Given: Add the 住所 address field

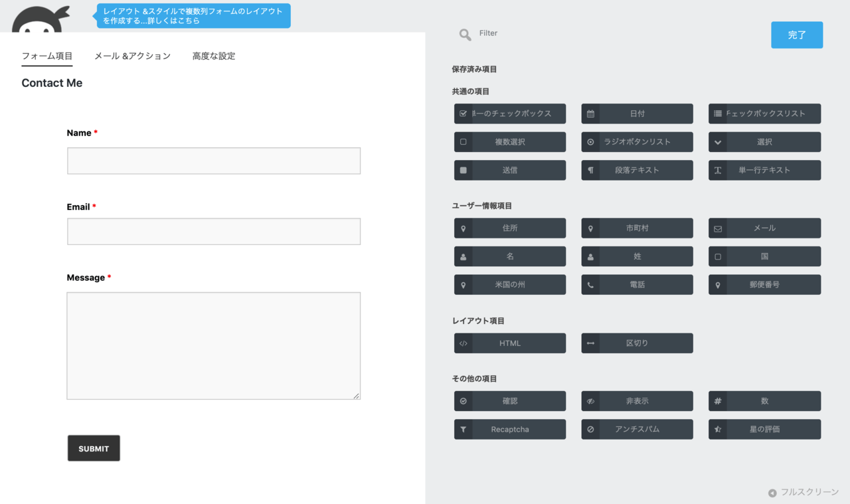Looking at the screenshot, I should (x=510, y=228).
